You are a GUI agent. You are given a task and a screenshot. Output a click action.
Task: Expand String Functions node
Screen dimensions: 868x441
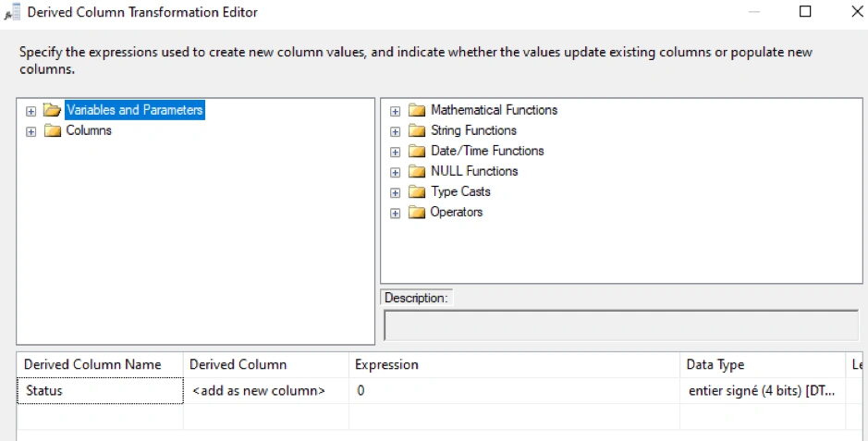[x=396, y=131]
